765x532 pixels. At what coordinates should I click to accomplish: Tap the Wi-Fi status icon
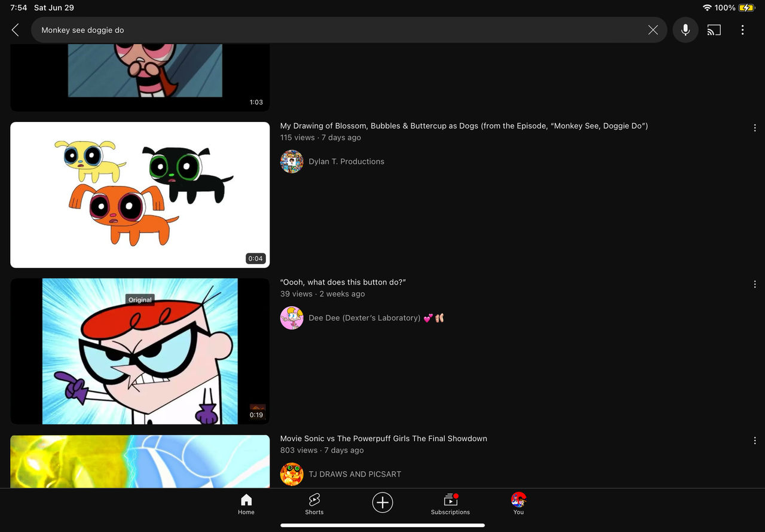tap(707, 8)
